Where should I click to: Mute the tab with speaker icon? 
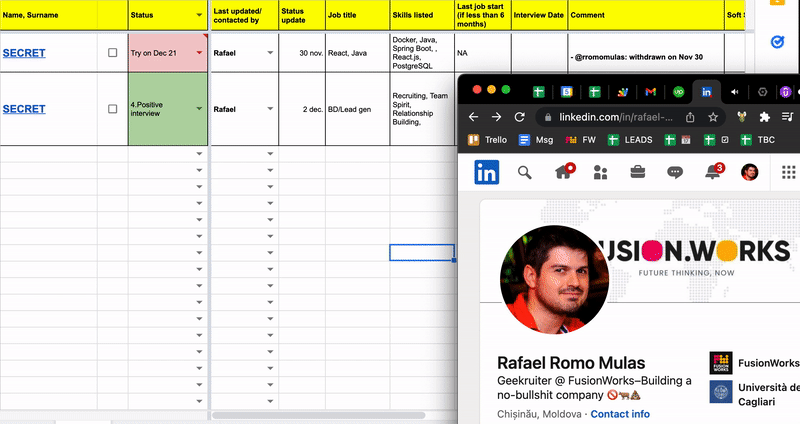click(x=734, y=92)
